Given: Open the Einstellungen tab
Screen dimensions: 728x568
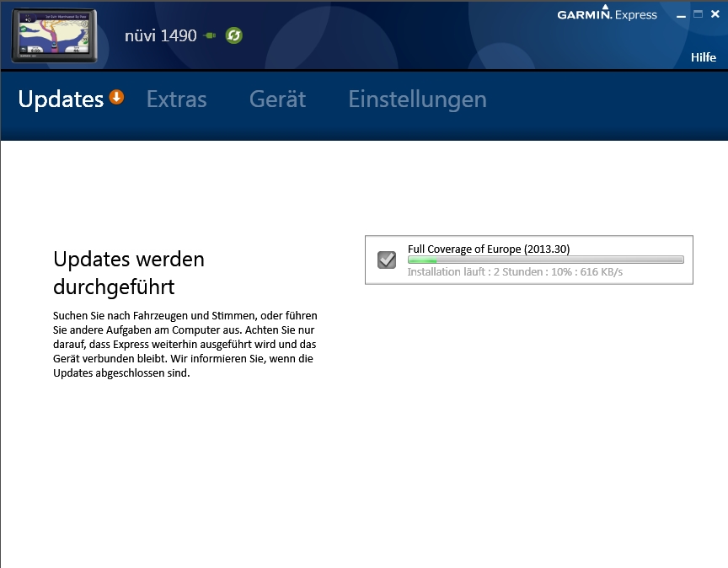Looking at the screenshot, I should [x=417, y=99].
